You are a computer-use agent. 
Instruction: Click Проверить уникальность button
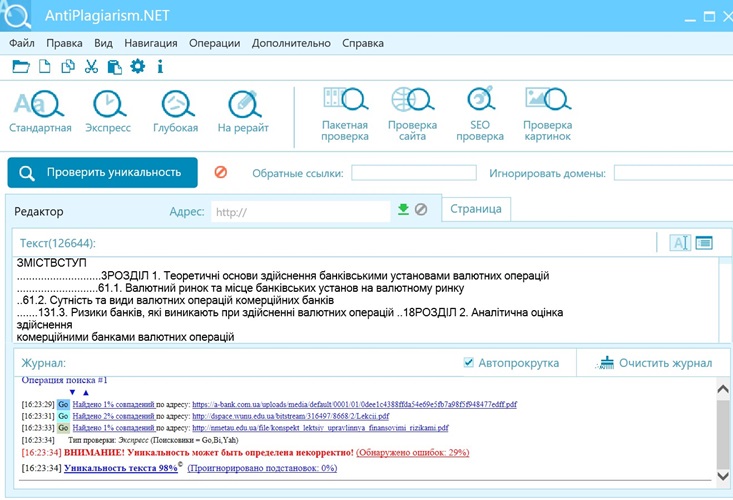coord(102,172)
